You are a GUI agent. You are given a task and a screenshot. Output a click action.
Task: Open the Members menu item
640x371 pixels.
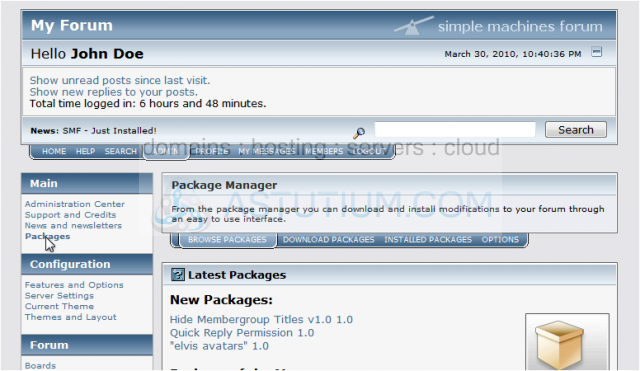[324, 151]
